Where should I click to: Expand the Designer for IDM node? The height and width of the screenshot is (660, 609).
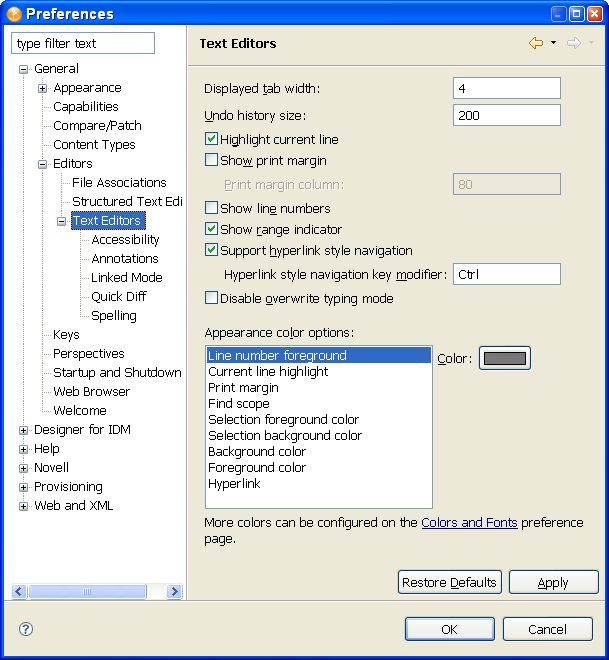coord(24,430)
